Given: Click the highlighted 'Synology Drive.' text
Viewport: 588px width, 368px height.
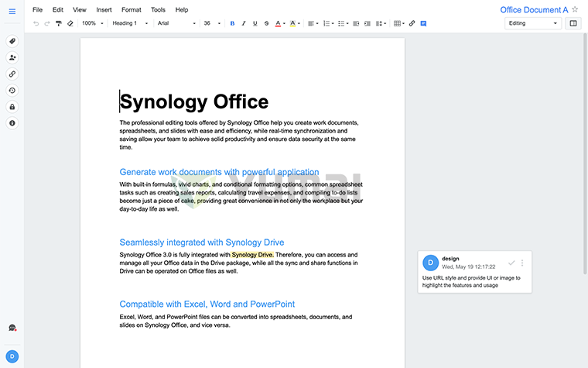Looking at the screenshot, I should coord(252,255).
